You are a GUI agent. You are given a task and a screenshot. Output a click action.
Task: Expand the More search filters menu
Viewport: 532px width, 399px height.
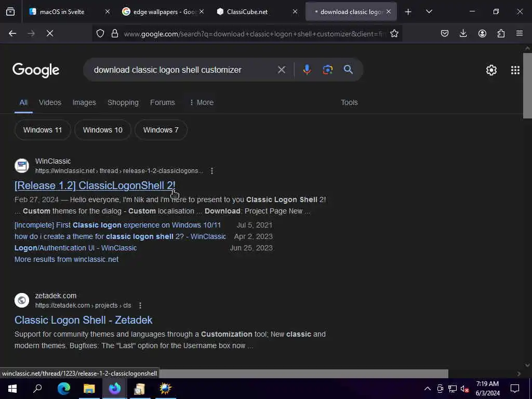(x=202, y=102)
